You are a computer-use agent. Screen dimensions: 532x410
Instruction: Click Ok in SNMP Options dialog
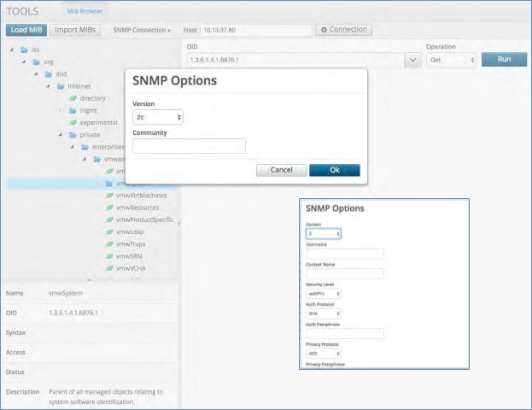pyautogui.click(x=334, y=170)
